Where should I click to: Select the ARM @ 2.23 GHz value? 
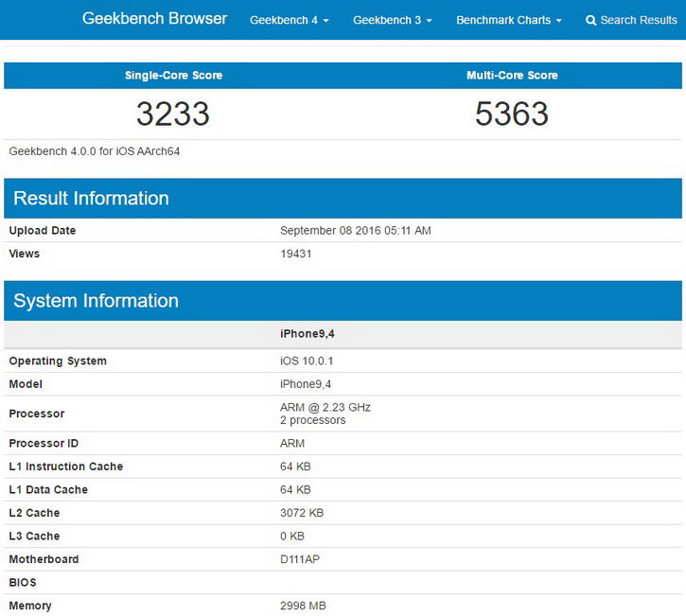(x=325, y=407)
